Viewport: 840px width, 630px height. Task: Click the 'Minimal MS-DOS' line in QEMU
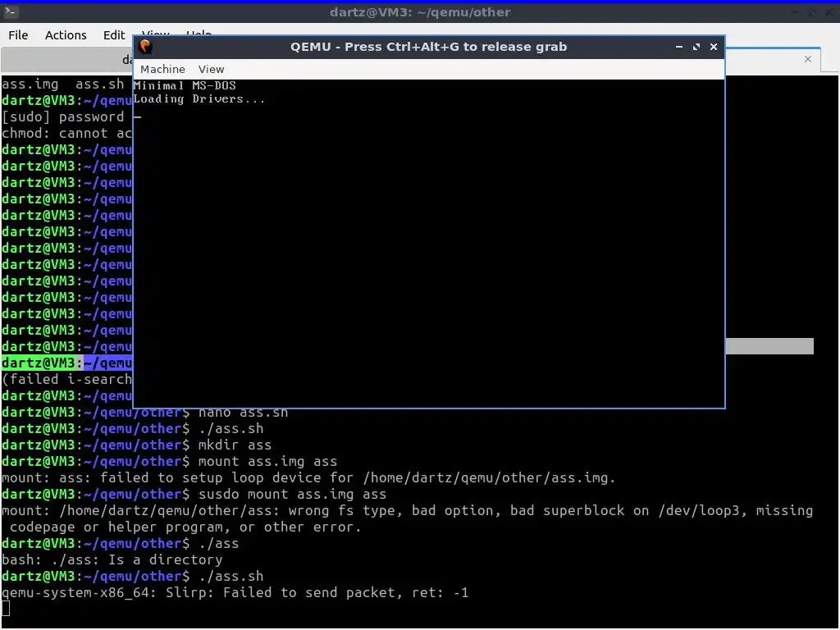(185, 85)
